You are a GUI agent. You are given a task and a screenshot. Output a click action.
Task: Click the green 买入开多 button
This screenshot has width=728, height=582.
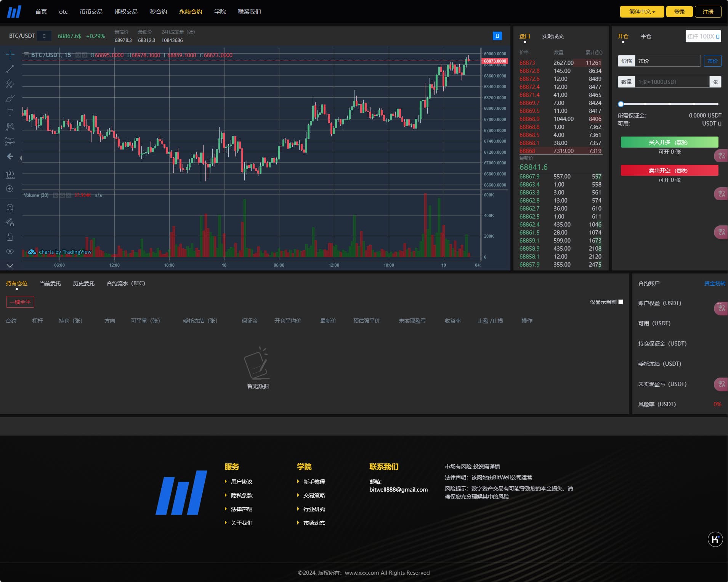669,142
